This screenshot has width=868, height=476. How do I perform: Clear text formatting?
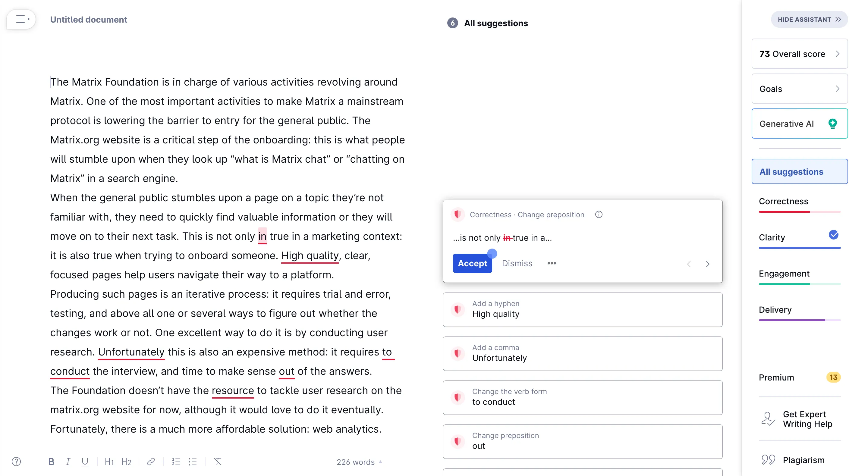point(218,462)
